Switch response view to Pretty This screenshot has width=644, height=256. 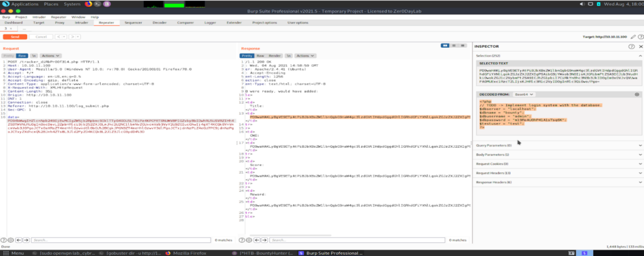[247, 55]
